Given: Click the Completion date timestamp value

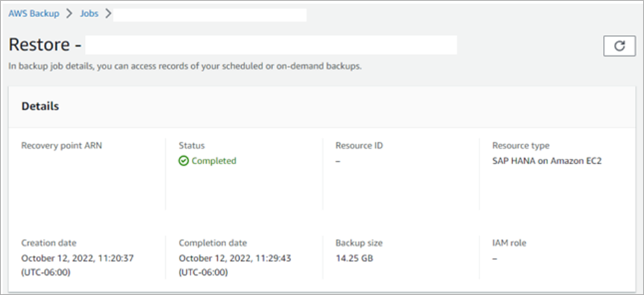Looking at the screenshot, I should pyautogui.click(x=235, y=265).
